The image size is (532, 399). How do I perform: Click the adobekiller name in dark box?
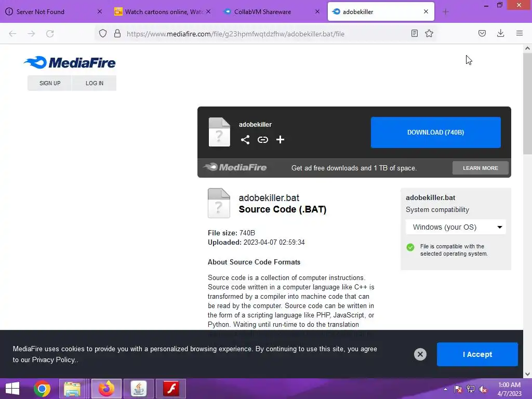(255, 125)
